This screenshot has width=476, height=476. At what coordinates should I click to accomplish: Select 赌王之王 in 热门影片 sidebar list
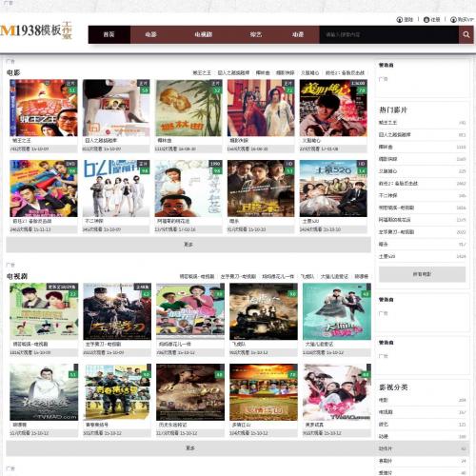[387, 123]
